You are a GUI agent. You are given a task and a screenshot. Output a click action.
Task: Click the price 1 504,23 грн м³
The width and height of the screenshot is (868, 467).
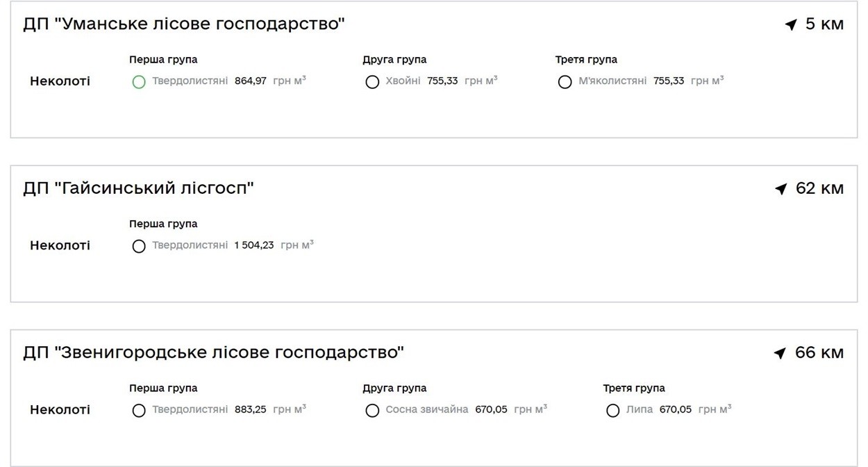(x=274, y=245)
